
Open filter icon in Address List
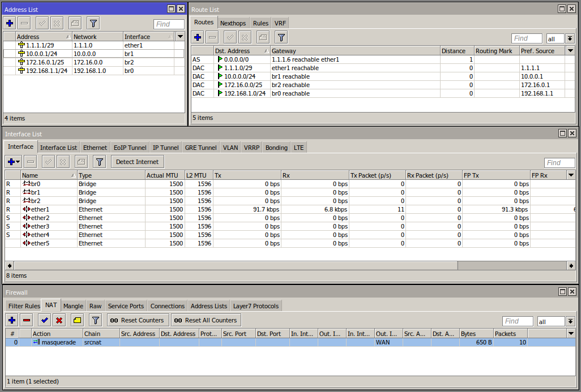(x=93, y=23)
